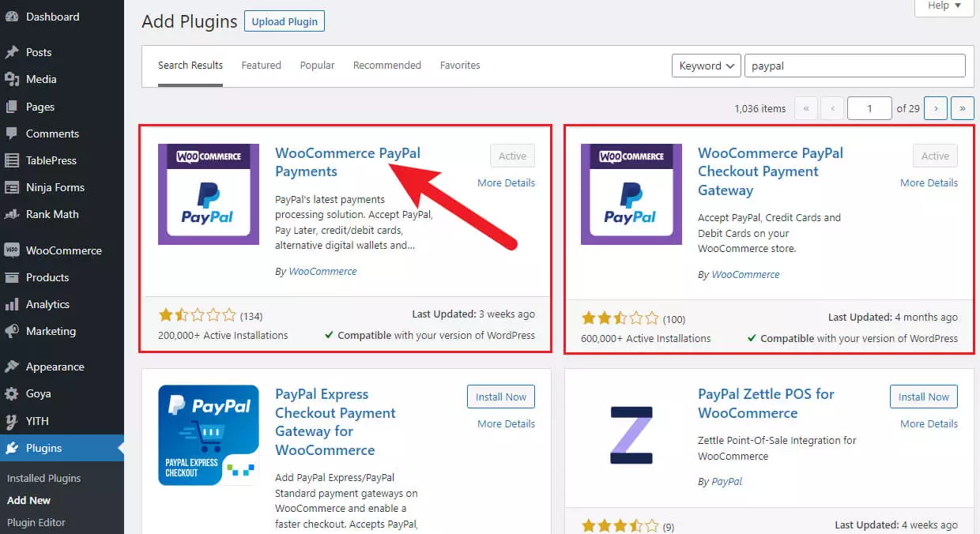980x534 pixels.
Task: Install PayPal Zettle POS for WooCommerce
Action: tap(923, 397)
